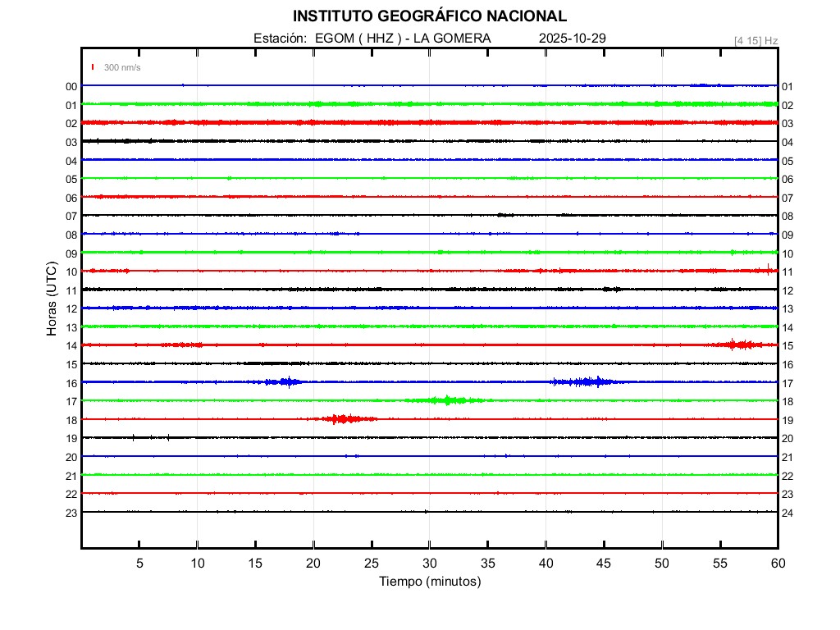Click the hour 14 red burst near minute 57

point(742,345)
